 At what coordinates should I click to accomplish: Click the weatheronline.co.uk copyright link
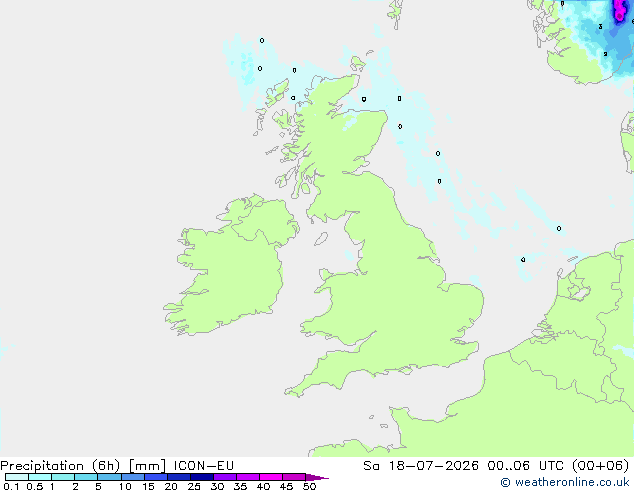tap(564, 482)
